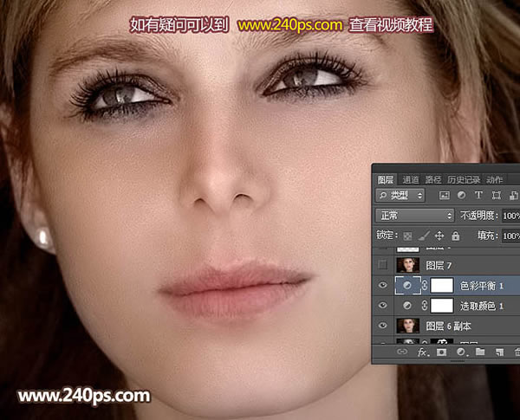Select the 色彩平衡 1 layer mask

(442, 286)
